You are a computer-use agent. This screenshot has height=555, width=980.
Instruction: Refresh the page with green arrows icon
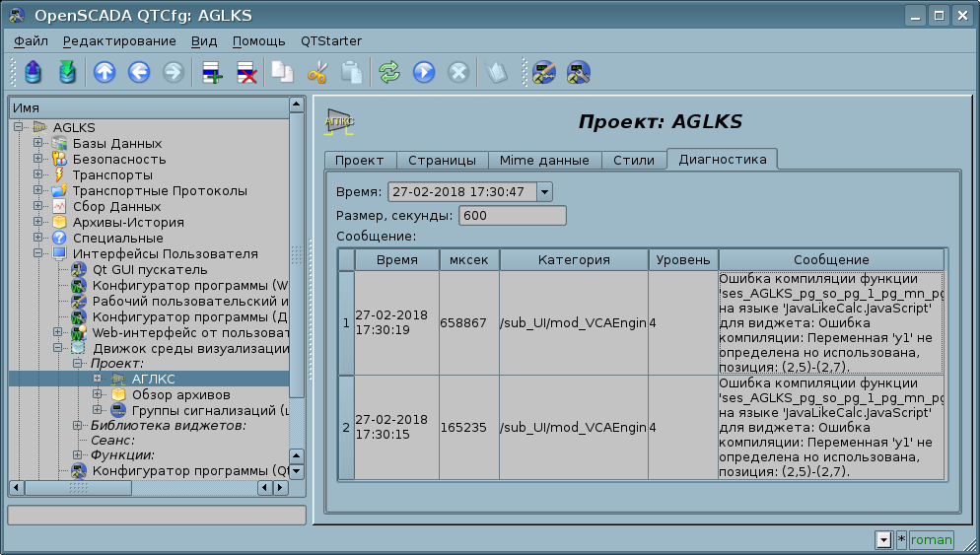click(x=388, y=73)
